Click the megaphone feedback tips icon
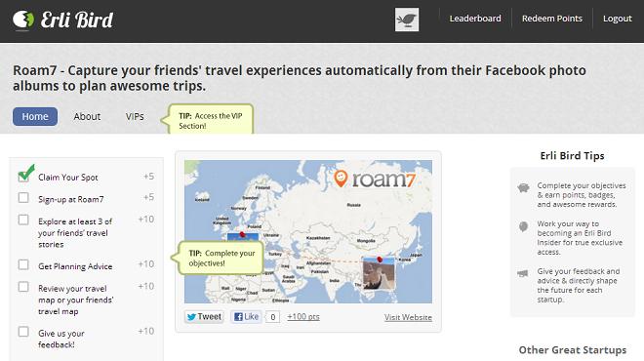Image resolution: width=644 pixels, height=361 pixels. point(522,273)
